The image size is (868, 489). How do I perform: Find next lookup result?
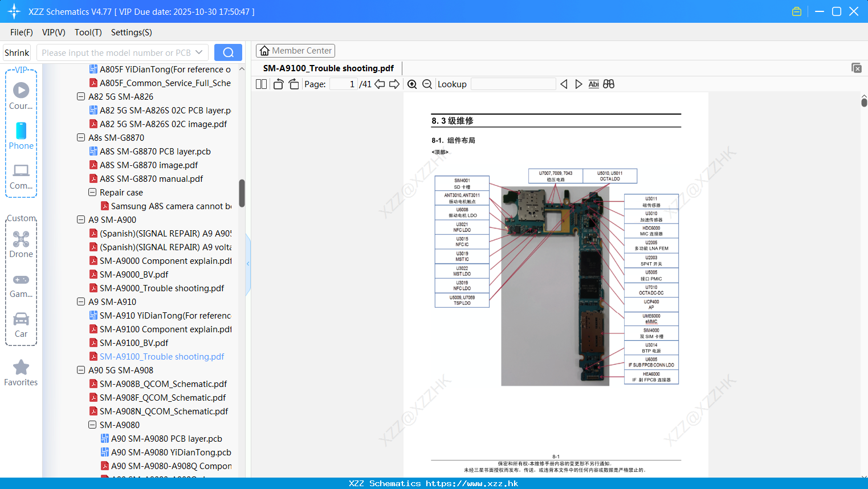click(x=578, y=84)
